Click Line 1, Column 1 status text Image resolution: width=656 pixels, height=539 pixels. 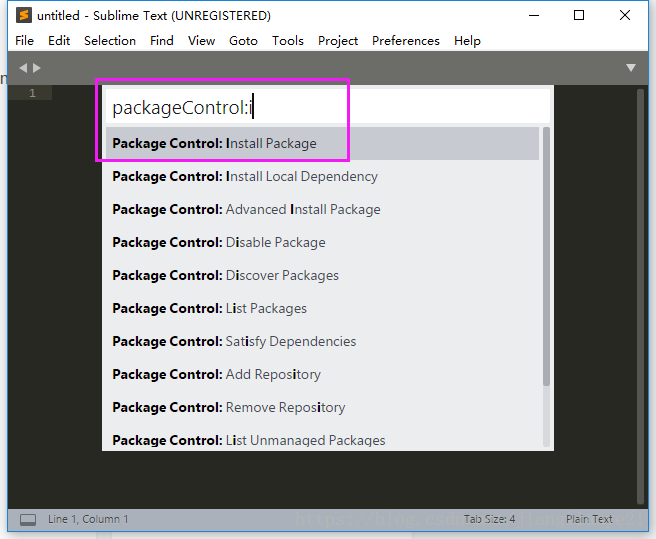click(x=88, y=519)
